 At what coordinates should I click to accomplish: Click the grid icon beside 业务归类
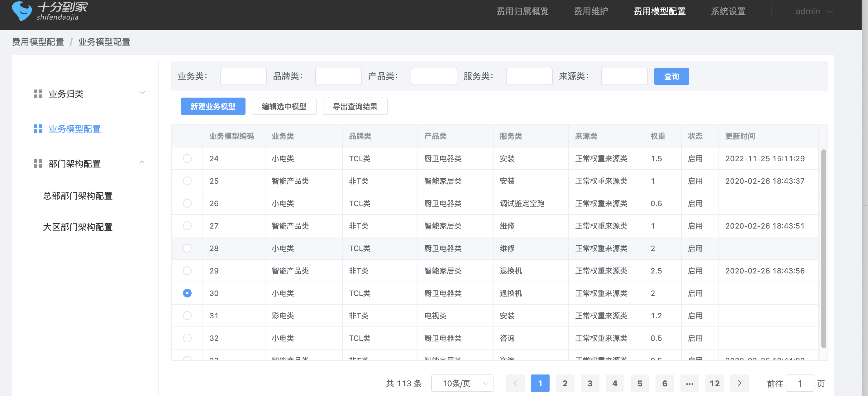(x=38, y=94)
